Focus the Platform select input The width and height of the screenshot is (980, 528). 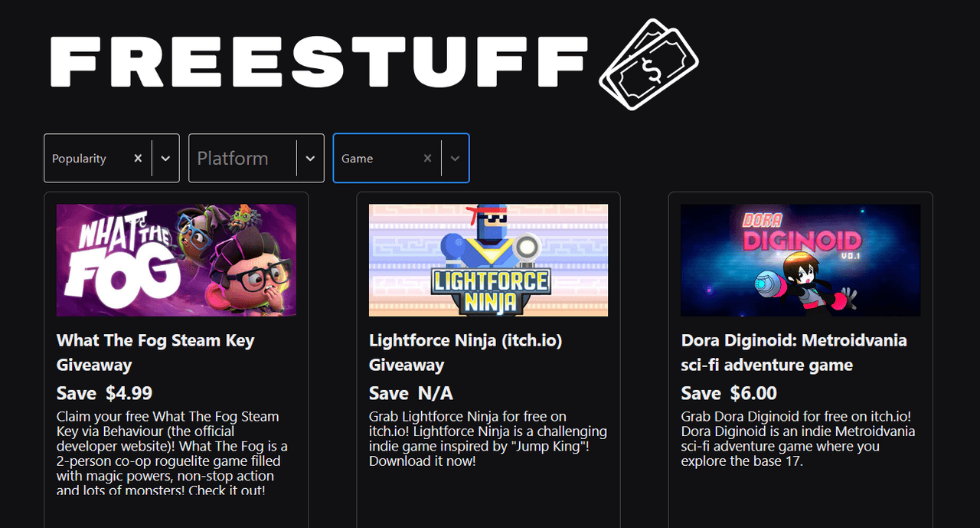243,158
